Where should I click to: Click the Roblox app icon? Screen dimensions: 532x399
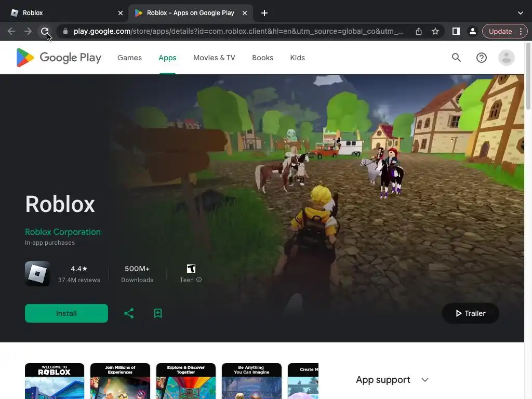(37, 274)
